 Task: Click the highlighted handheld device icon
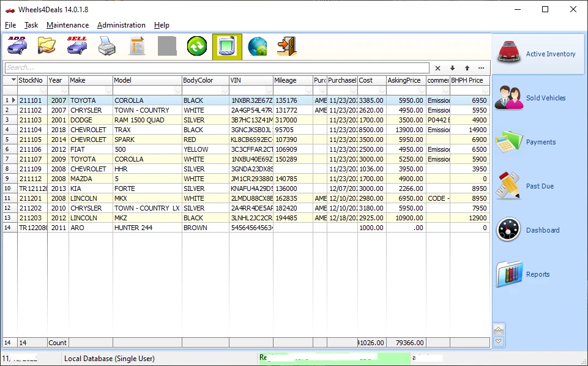point(227,47)
